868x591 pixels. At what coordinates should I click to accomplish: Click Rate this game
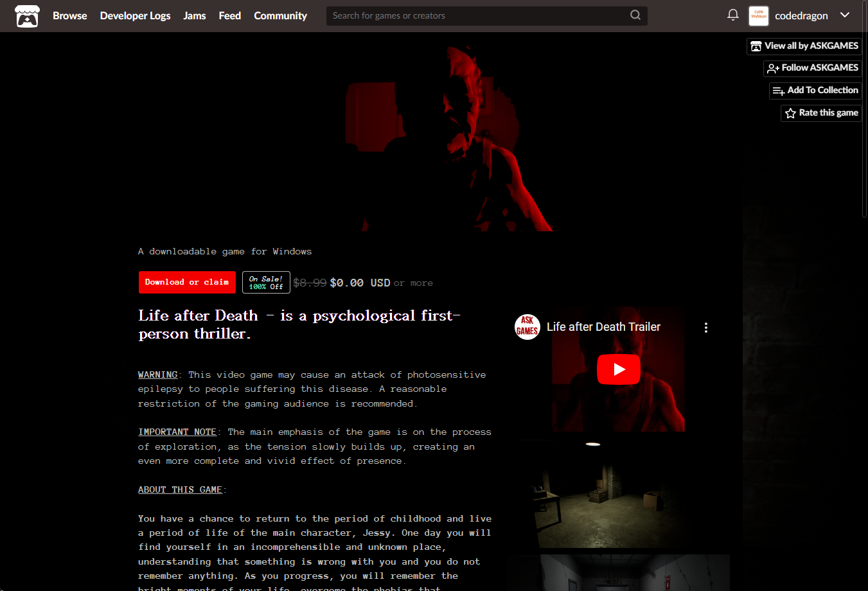820,113
